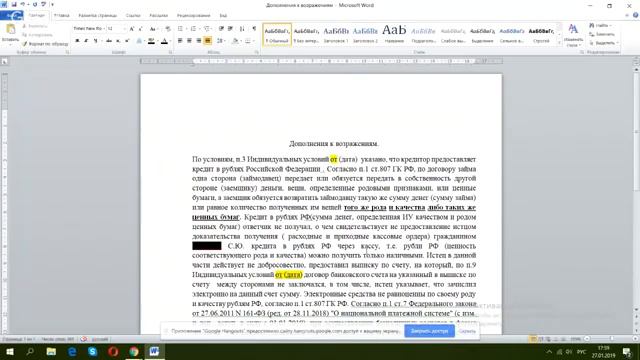Select the Заголовок 2 style
Image resolution: width=640 pixels, height=360 pixels.
(x=365, y=34)
